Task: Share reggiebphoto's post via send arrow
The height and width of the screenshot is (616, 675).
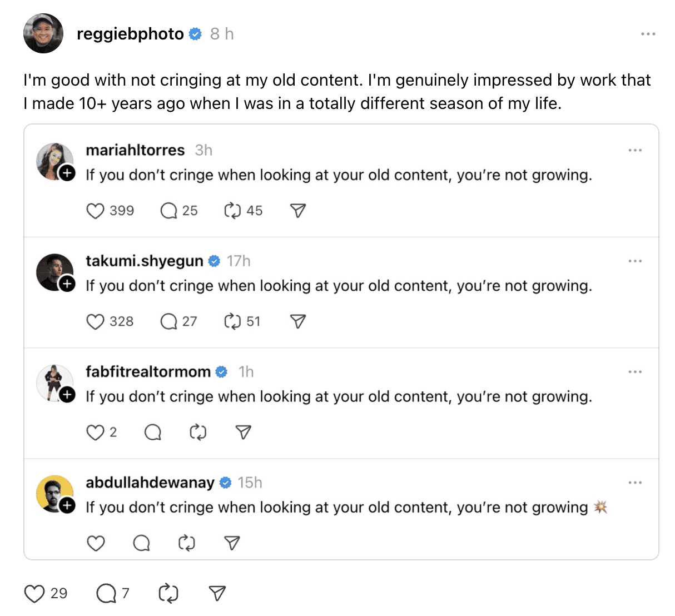Action: pos(216,593)
